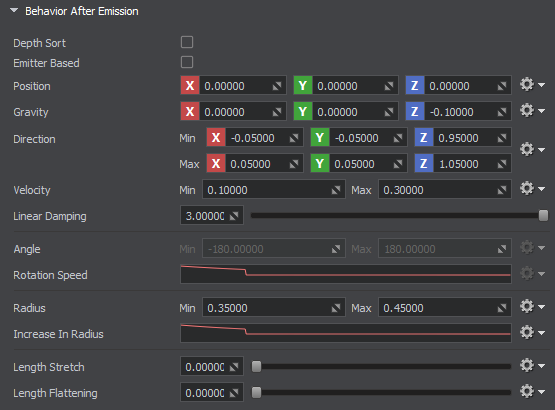
Task: Open the Position settings gear menu
Action: [x=532, y=85]
